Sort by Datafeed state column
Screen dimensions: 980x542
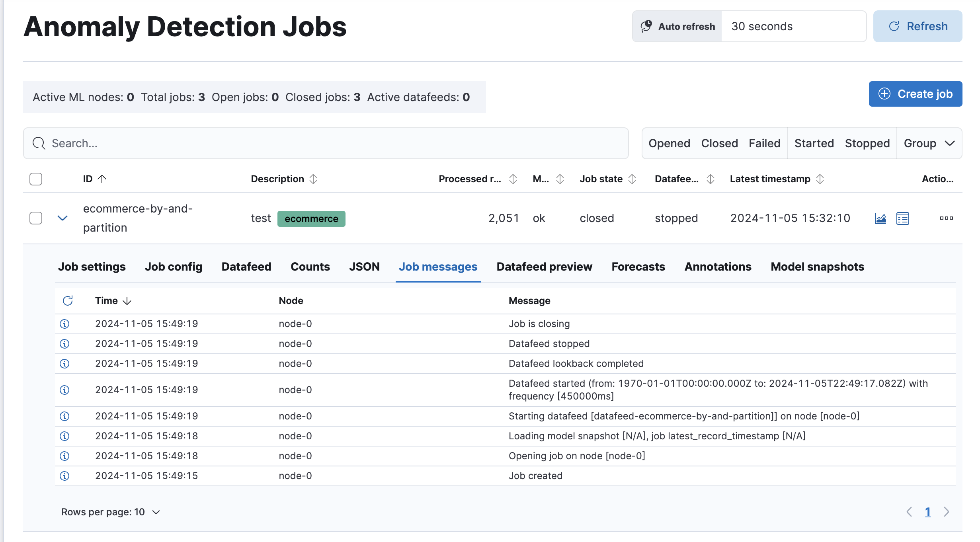pyautogui.click(x=685, y=179)
